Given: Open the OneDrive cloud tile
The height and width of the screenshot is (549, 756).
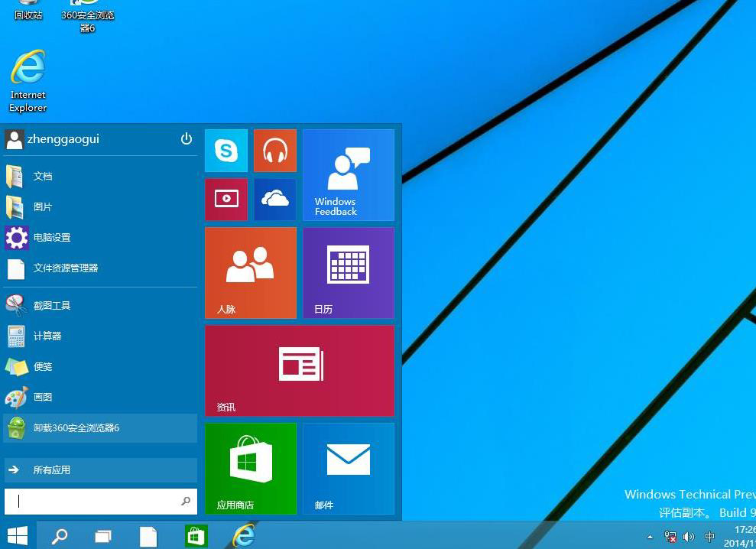Looking at the screenshot, I should click(x=275, y=200).
